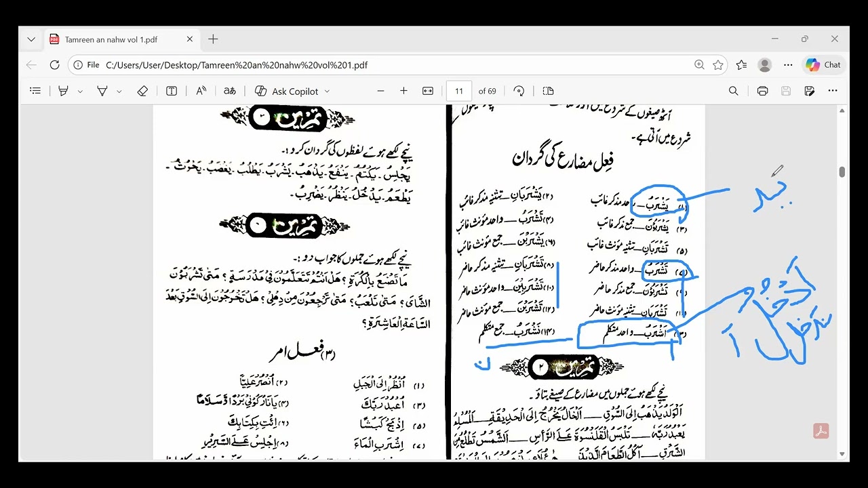Click the scrollbar down arrow
The height and width of the screenshot is (488, 868).
pos(842,454)
